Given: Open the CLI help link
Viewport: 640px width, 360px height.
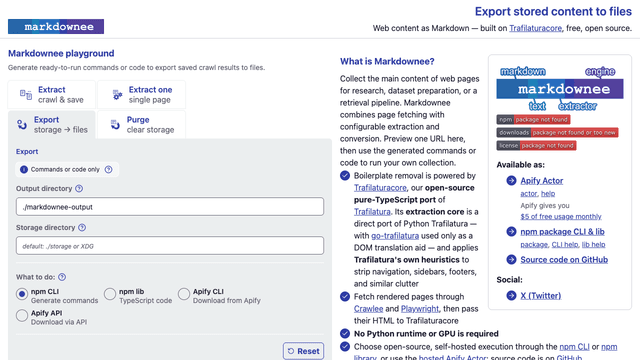Looking at the screenshot, I should coord(565,244).
